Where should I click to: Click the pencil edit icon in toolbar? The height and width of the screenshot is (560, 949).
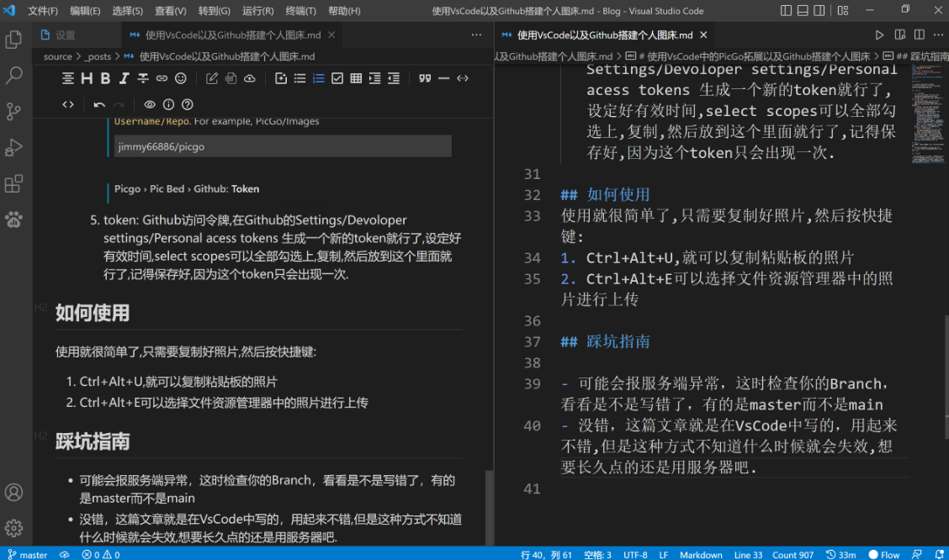(212, 78)
